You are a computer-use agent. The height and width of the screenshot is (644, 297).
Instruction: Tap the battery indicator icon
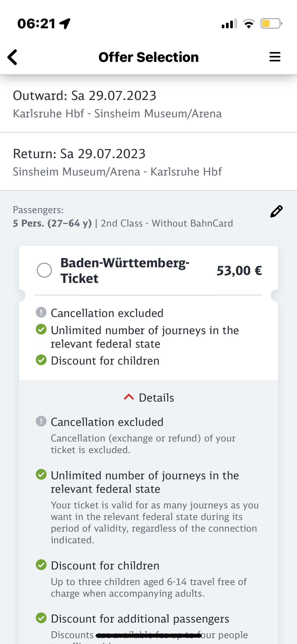point(271,24)
